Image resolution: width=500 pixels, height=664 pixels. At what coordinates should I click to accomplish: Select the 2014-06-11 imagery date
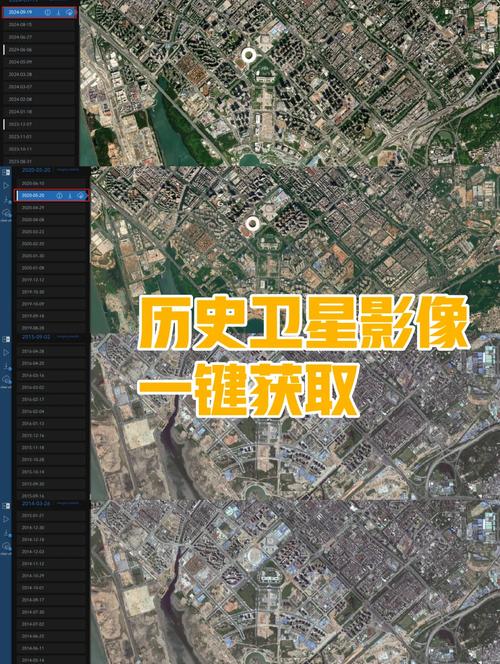pyautogui.click(x=52, y=648)
